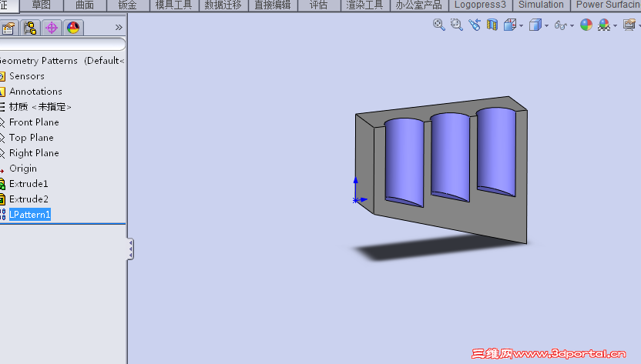Click the Zoom to Area icon
Image resolution: width=641 pixels, height=364 pixels.
click(x=456, y=25)
